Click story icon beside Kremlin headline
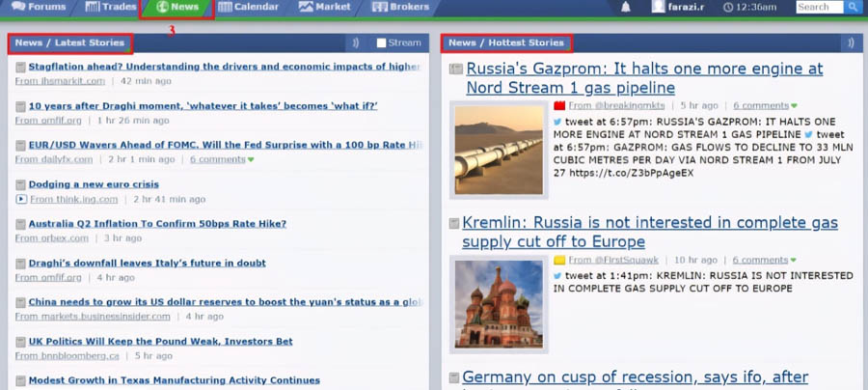 (454, 223)
